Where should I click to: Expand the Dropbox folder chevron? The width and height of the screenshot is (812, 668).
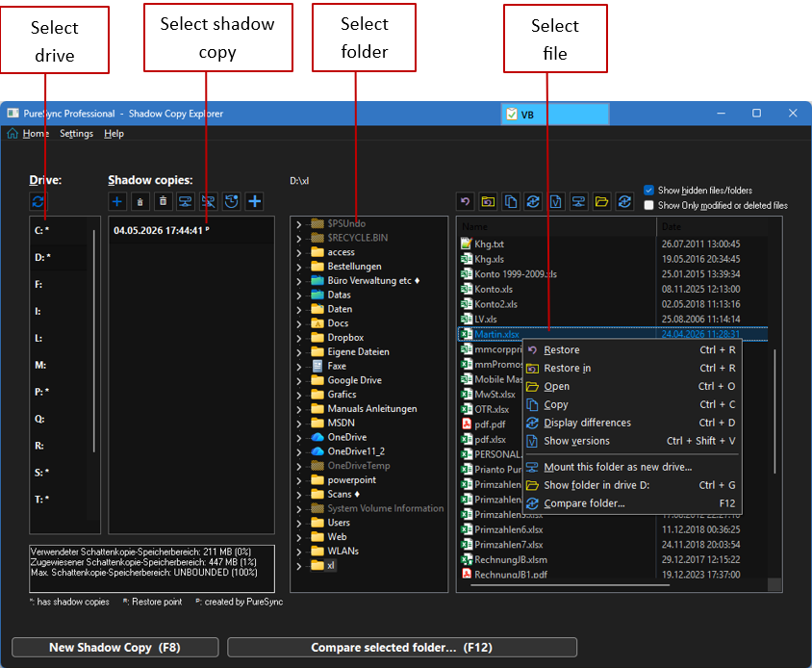coord(299,339)
